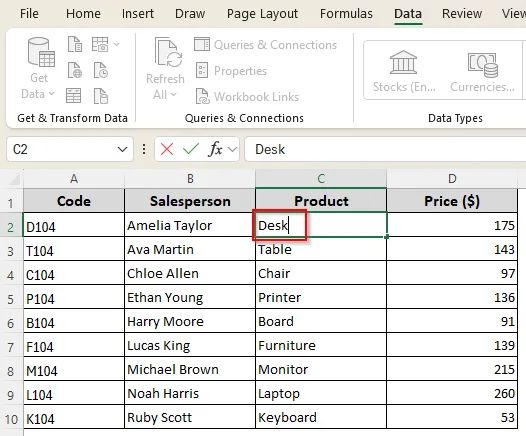Screen dimensions: 526x436
Task: Click cell containing Monitor
Action: [x=321, y=369]
